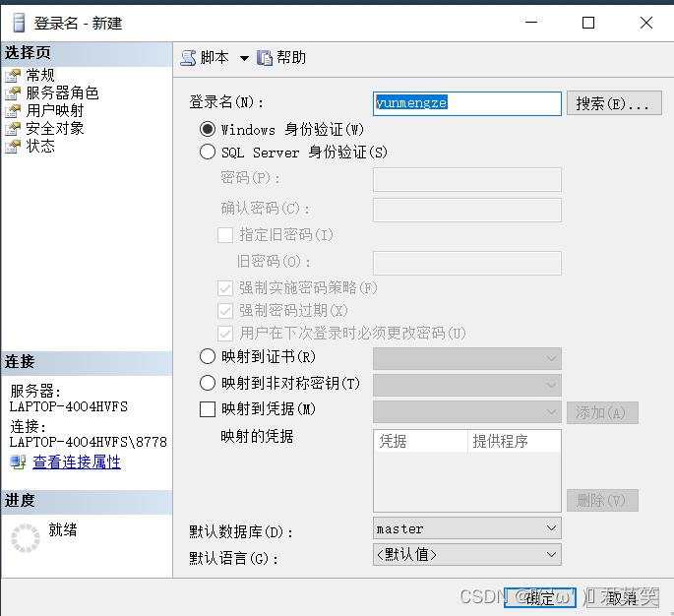
Task: Open the credential mapping dropdown
Action: 467,411
